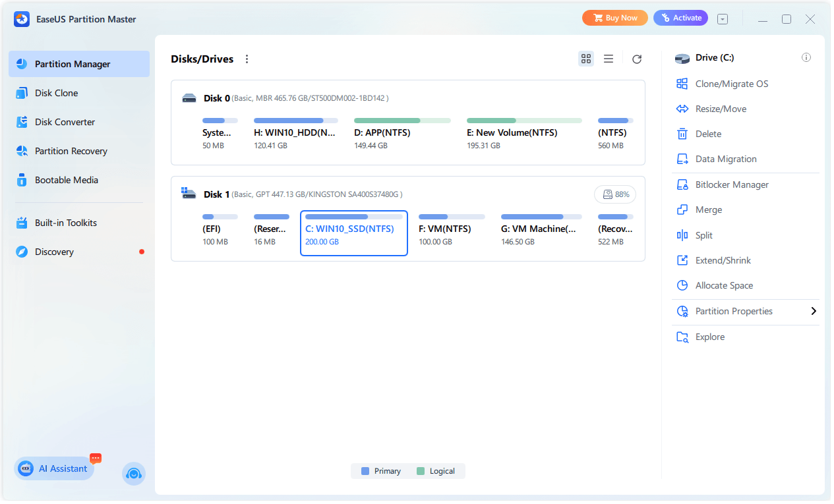This screenshot has height=504, width=834.
Task: Open the AI Assistant
Action: click(x=54, y=468)
